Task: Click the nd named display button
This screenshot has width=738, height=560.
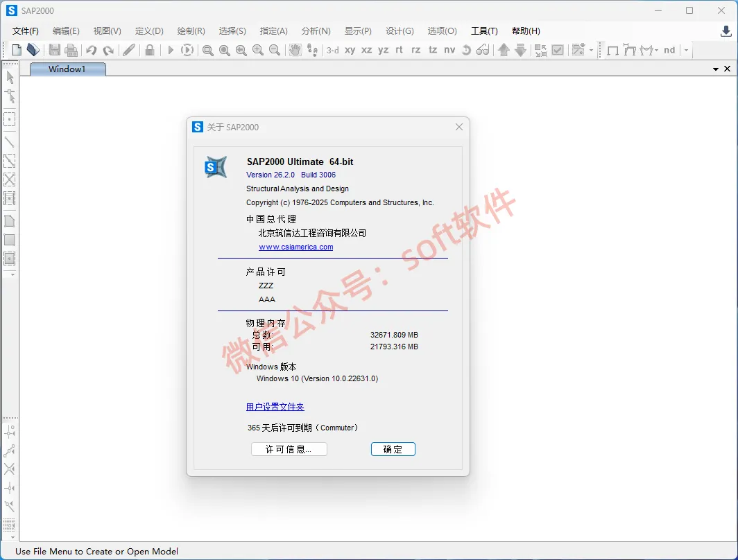Action: [669, 50]
